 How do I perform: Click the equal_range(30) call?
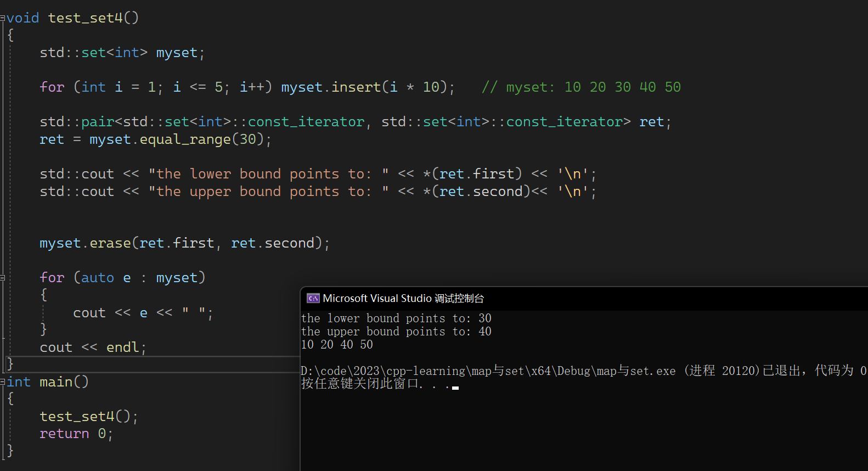(202, 139)
